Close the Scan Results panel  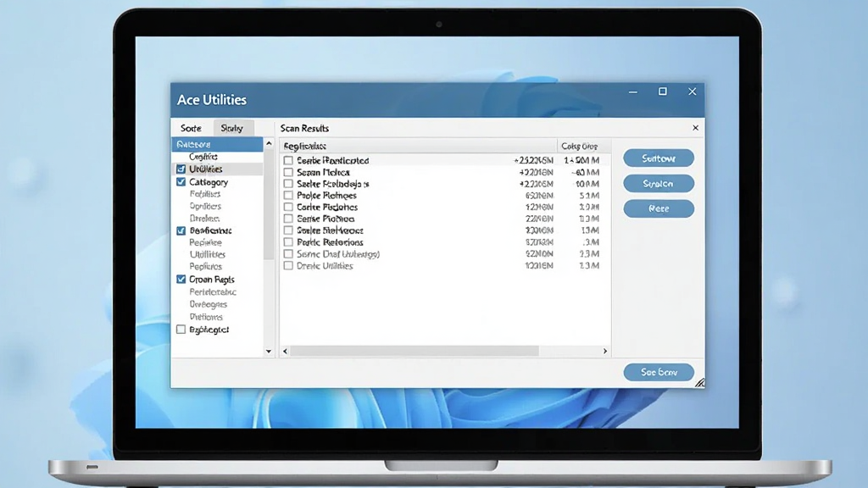pyautogui.click(x=695, y=128)
